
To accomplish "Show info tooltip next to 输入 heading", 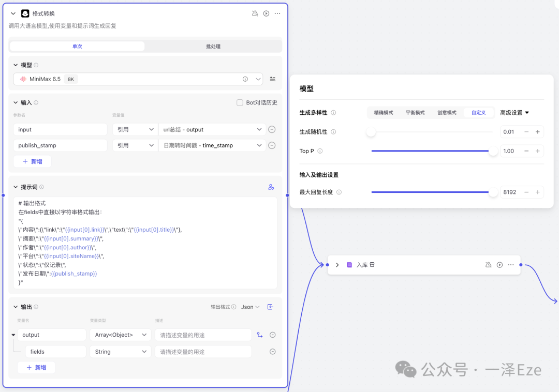I will tap(36, 102).
